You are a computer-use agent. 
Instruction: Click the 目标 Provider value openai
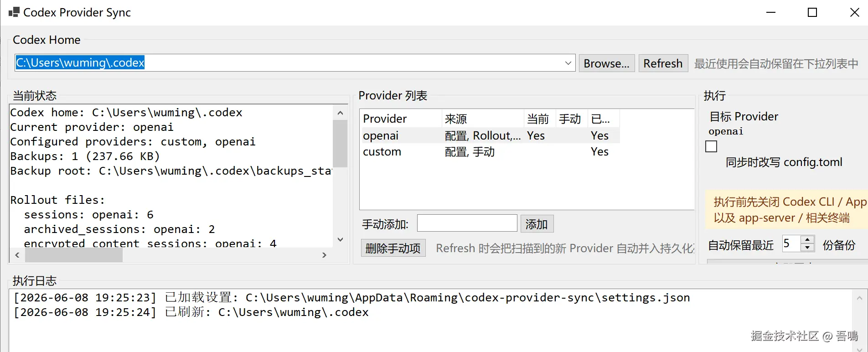click(726, 131)
